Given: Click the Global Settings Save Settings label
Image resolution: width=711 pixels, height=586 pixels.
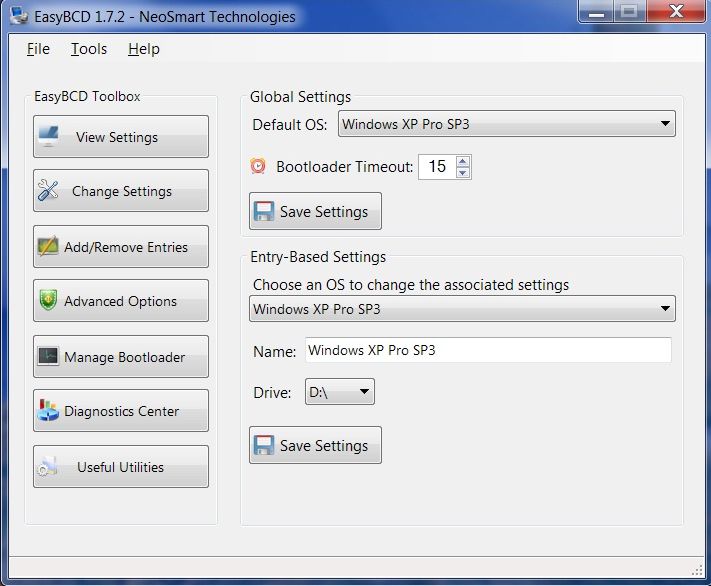Looking at the screenshot, I should [324, 212].
